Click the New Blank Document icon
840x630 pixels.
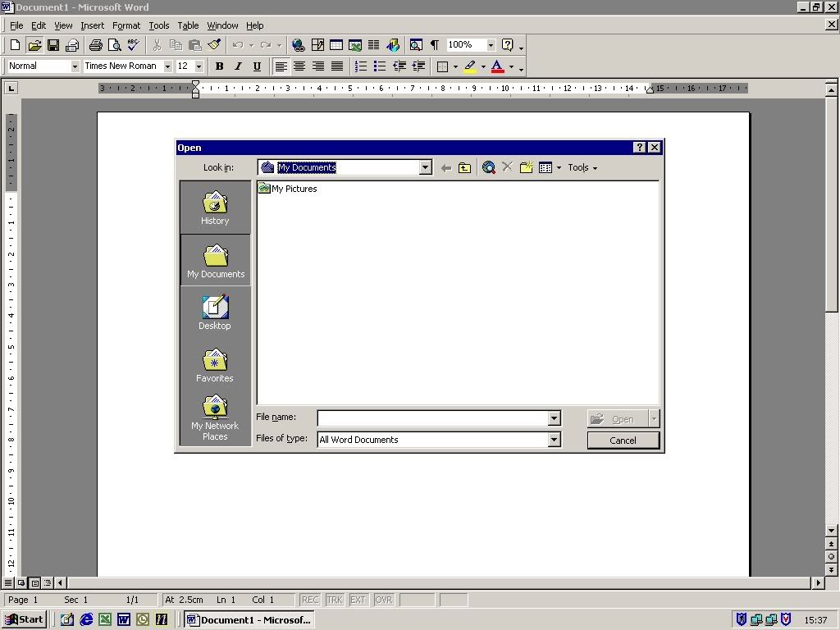[15, 45]
